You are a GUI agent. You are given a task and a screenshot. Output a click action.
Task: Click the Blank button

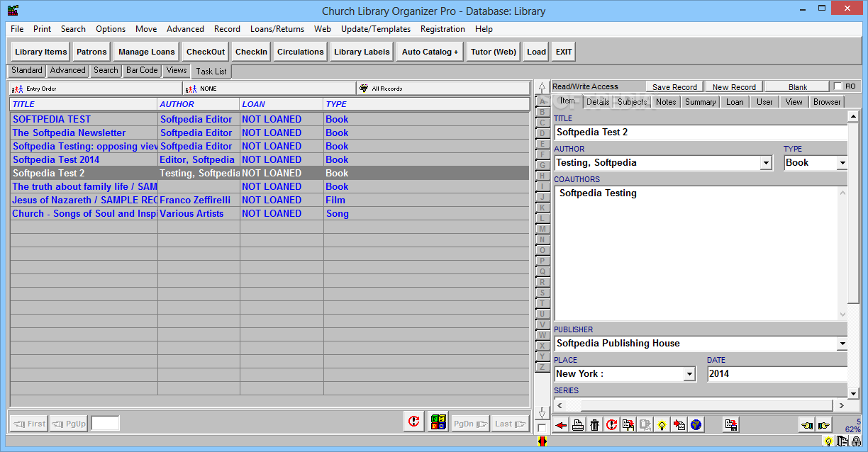point(798,86)
